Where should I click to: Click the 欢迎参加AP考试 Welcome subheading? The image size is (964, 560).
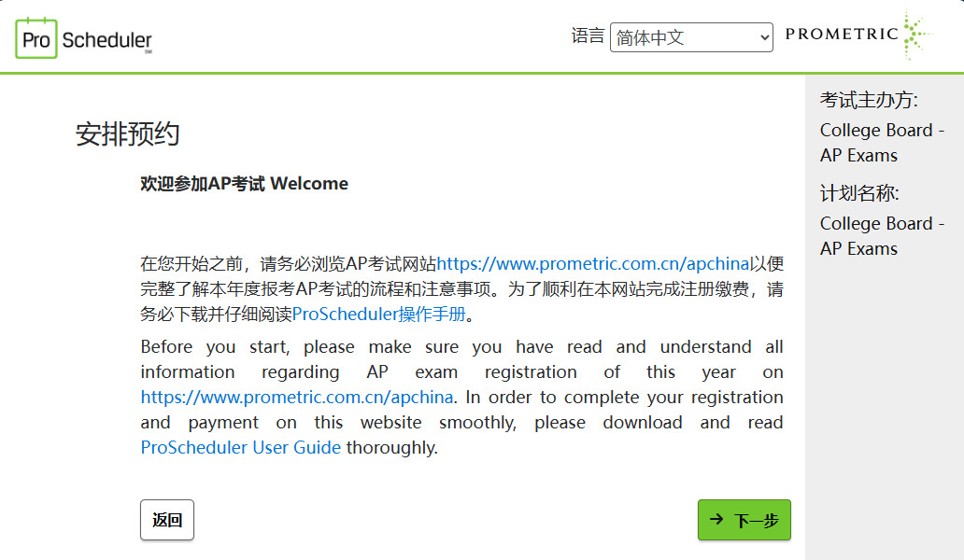[244, 184]
